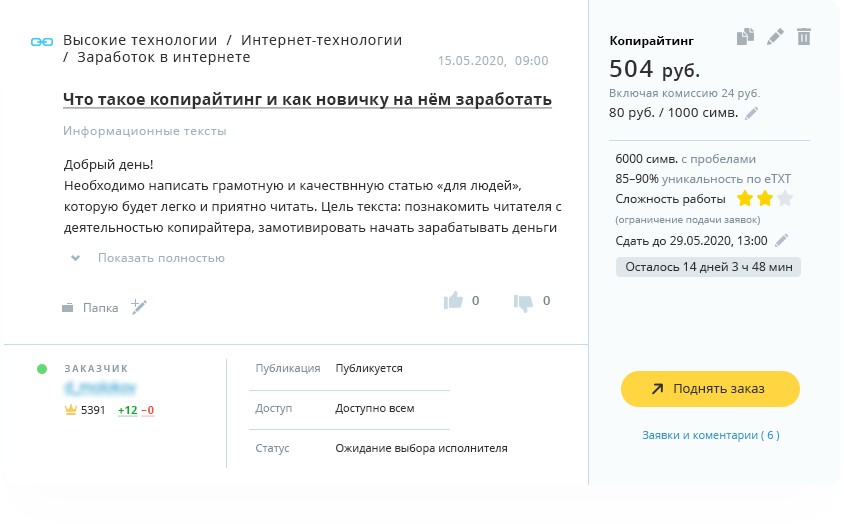Click the chain link icon beside category path

[x=41, y=42]
